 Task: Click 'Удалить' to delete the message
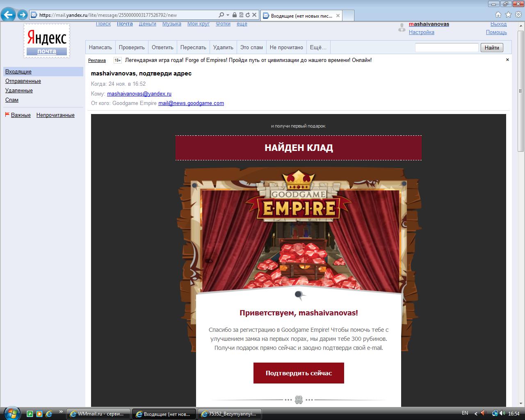(223, 47)
